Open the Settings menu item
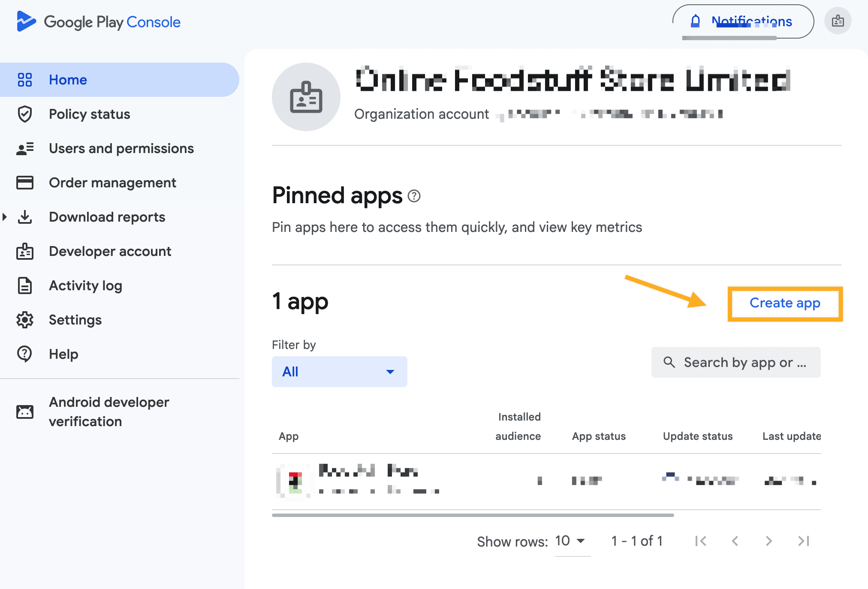The image size is (868, 589). click(x=120, y=320)
